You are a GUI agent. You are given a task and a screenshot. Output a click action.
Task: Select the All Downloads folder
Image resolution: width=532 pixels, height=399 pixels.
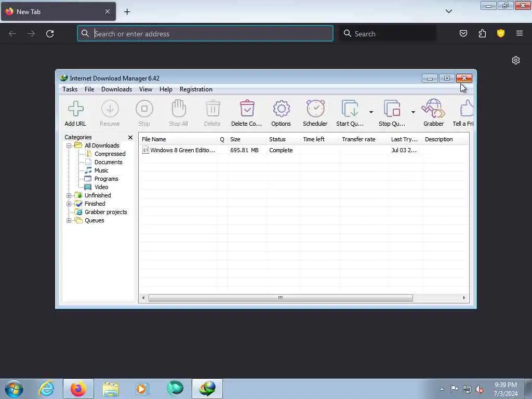click(x=102, y=145)
